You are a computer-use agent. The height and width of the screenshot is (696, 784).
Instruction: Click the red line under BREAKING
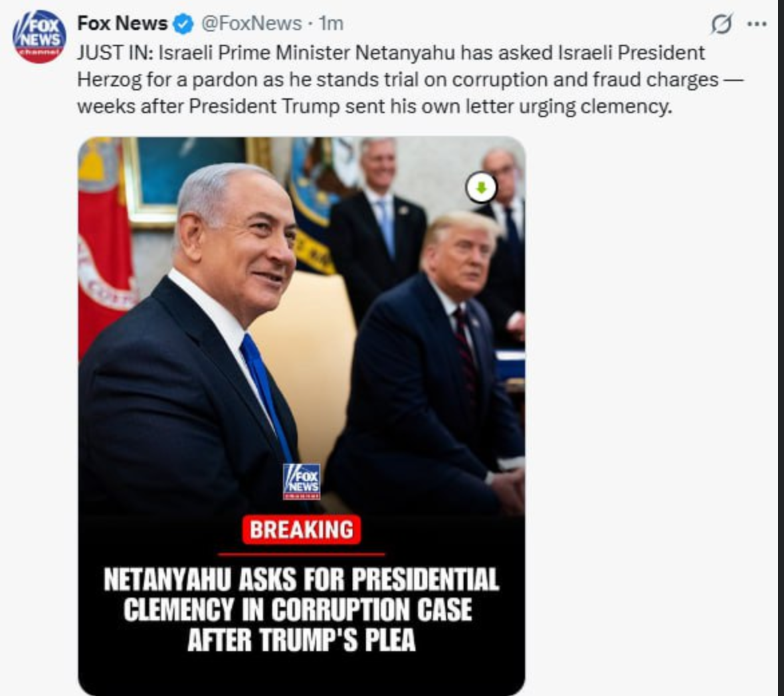click(x=302, y=554)
